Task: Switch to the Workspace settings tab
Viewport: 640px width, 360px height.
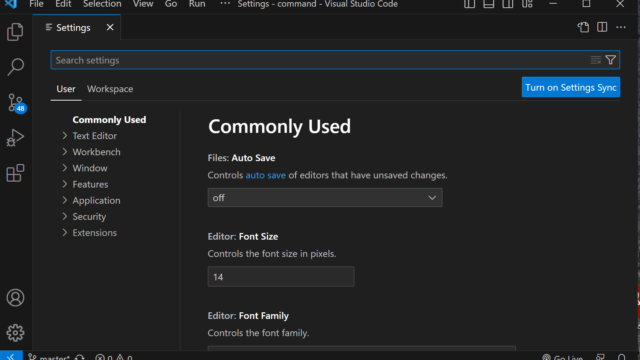Action: click(x=110, y=89)
